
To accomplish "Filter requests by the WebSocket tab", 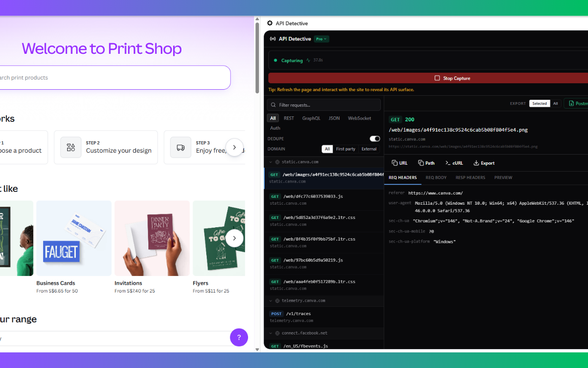I will point(360,118).
